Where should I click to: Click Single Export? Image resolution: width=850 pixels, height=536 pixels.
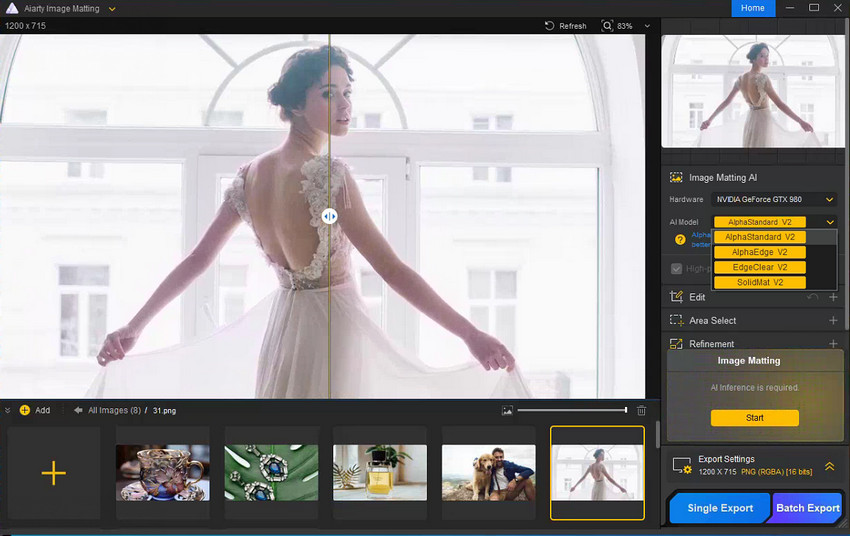[x=720, y=508]
